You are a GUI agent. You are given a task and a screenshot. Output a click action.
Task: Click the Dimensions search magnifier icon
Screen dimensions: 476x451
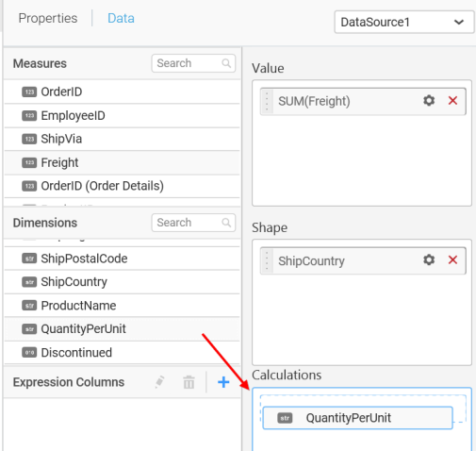(x=226, y=223)
